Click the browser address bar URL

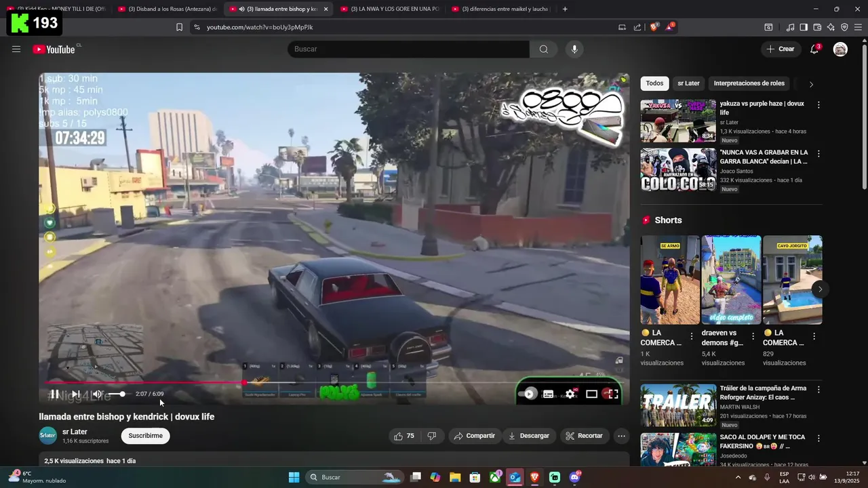coord(260,27)
